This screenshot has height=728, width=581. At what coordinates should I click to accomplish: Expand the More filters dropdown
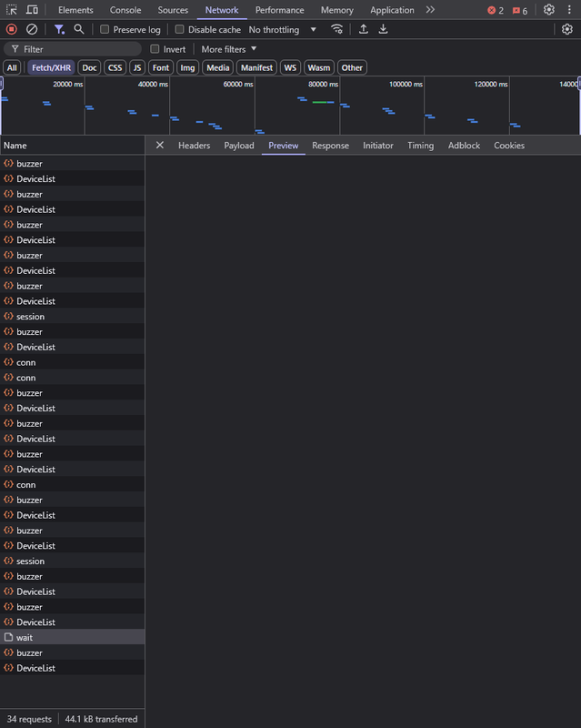[229, 49]
